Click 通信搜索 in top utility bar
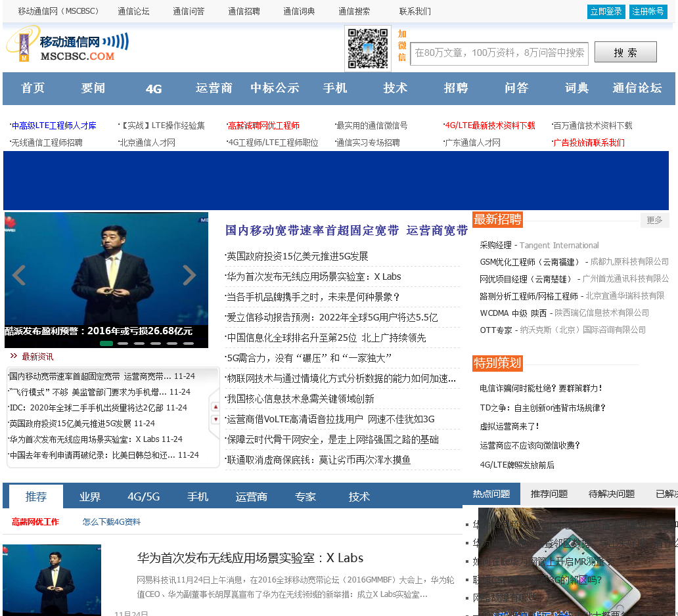This screenshot has width=678, height=616. (x=354, y=12)
